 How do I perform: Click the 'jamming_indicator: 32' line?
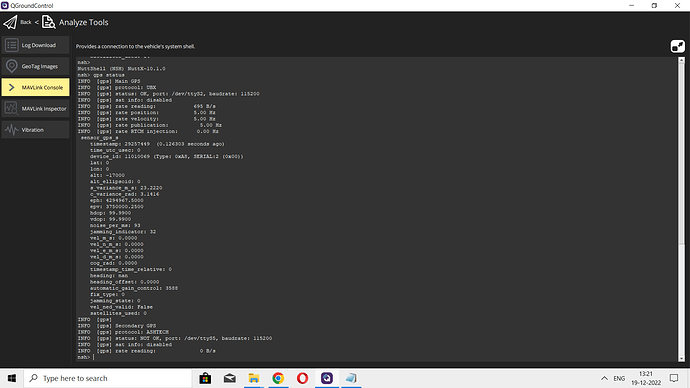123,232
